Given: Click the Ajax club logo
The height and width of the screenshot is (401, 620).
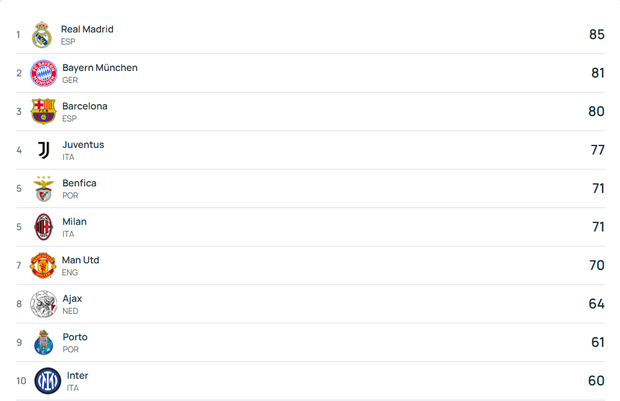Looking at the screenshot, I should (43, 304).
